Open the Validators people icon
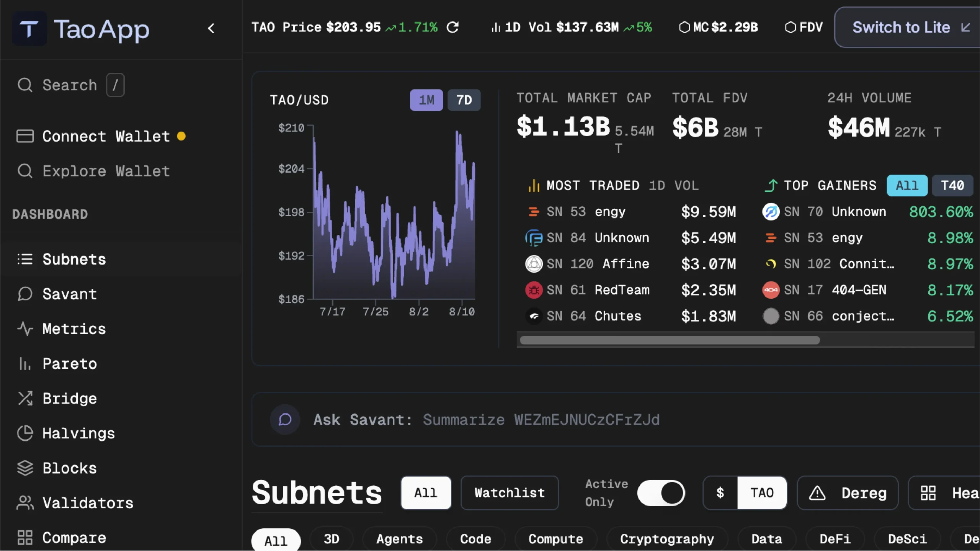The width and height of the screenshot is (980, 551). pyautogui.click(x=25, y=503)
